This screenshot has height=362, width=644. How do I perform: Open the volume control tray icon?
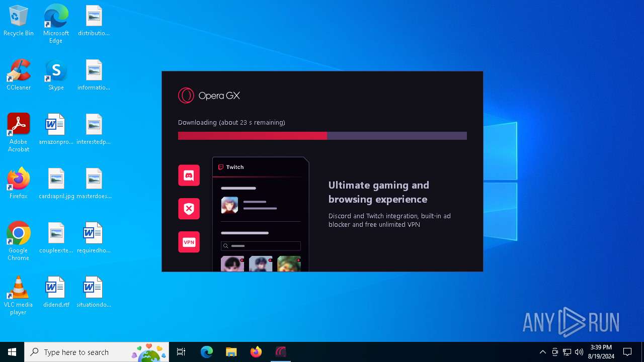coord(579,352)
